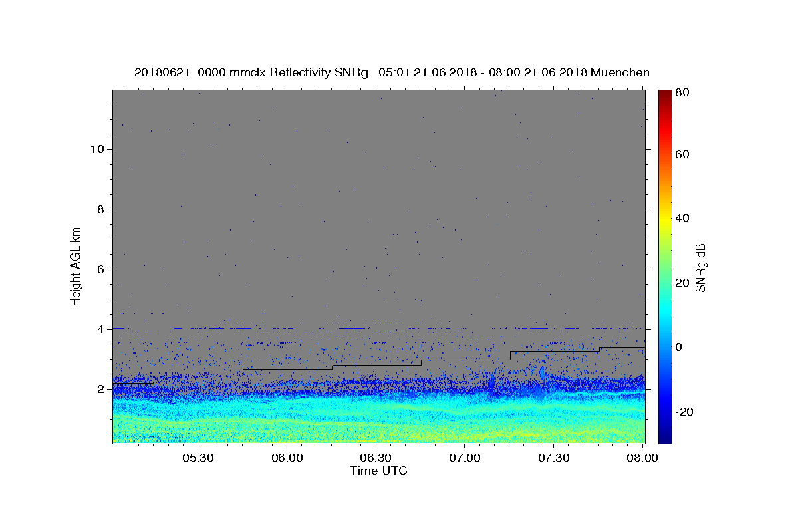This screenshot has height=532, width=798.
Task: Click the height tick label 8
Action: (x=100, y=209)
